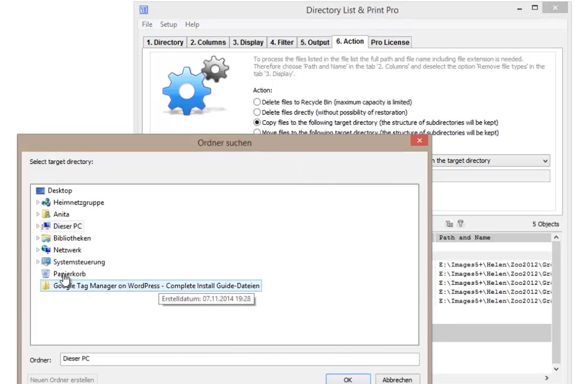Click the file list scroll down arrow
The width and height of the screenshot is (588, 384).
(556, 369)
